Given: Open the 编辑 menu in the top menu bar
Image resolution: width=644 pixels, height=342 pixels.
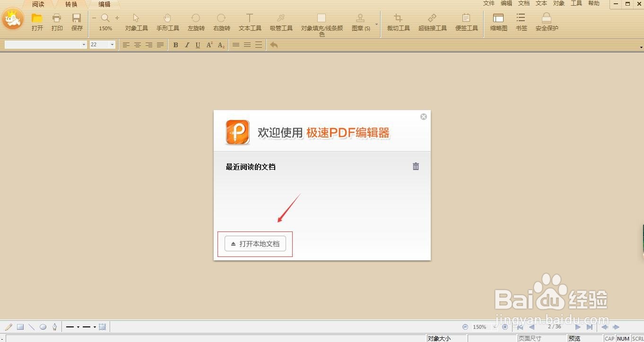Looking at the screenshot, I should click(x=506, y=3).
